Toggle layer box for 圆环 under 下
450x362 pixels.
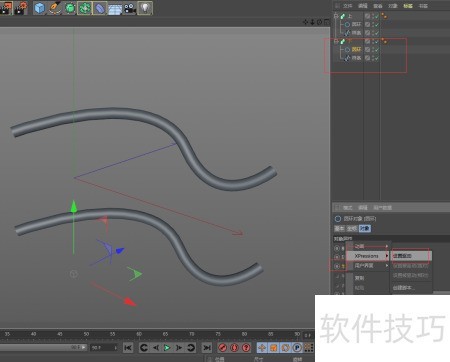point(367,50)
